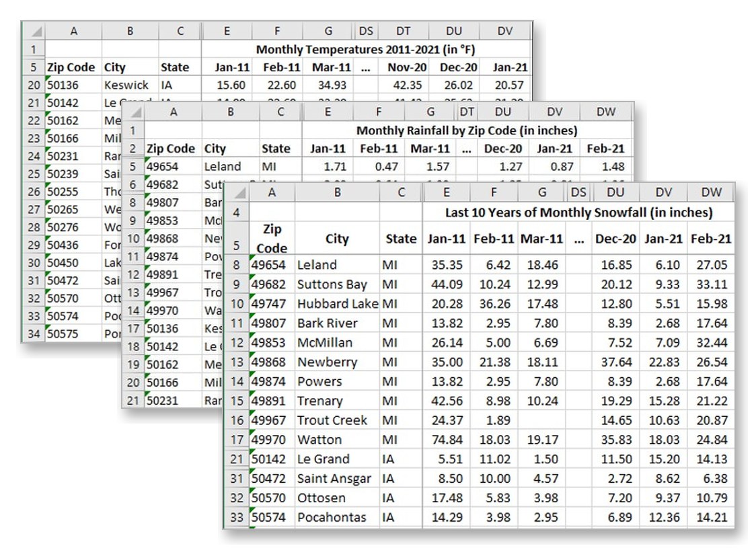
Task: Select column G header in temperatures sheet
Action: click(x=328, y=32)
